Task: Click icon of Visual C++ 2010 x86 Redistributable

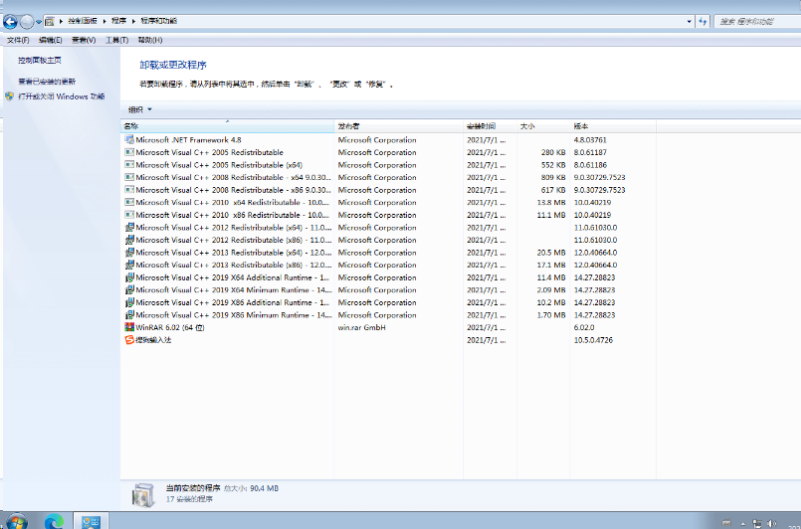Action: (129, 214)
